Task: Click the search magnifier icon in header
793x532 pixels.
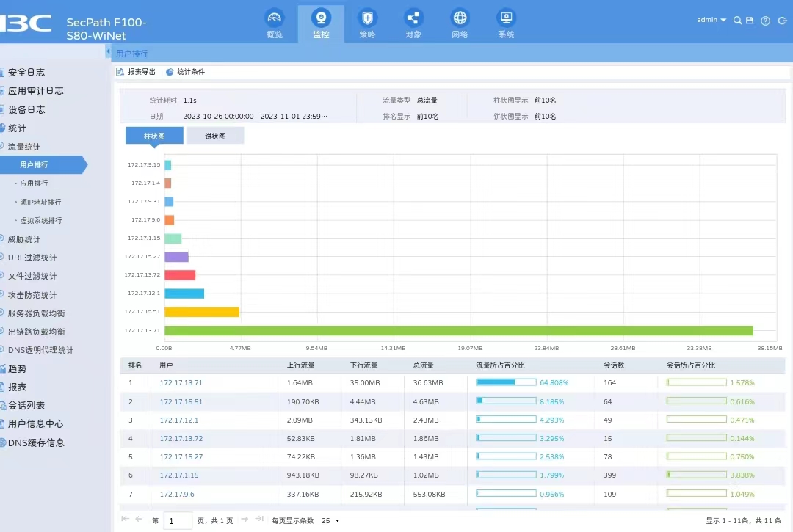Action: click(x=738, y=21)
